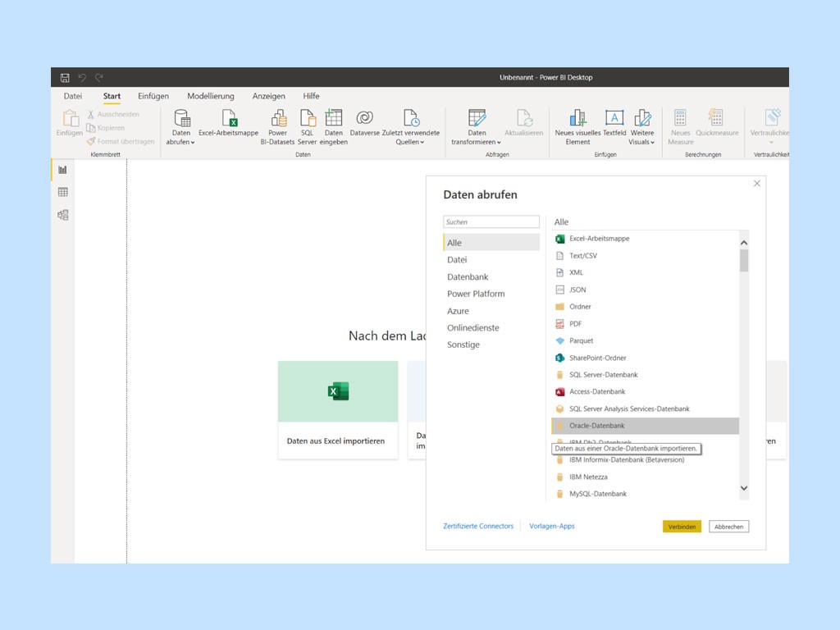This screenshot has width=840, height=630.
Task: Click the connector list scrollbar thumb
Action: (744, 260)
